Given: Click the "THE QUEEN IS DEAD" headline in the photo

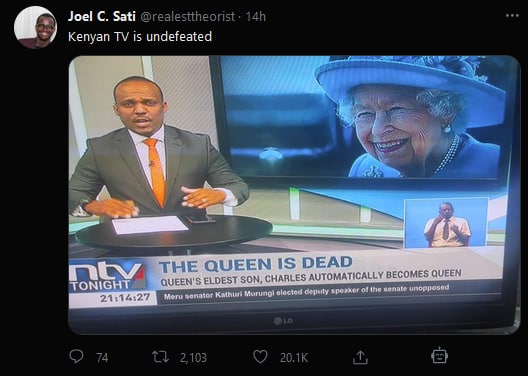Looking at the screenshot, I should coord(256,264).
